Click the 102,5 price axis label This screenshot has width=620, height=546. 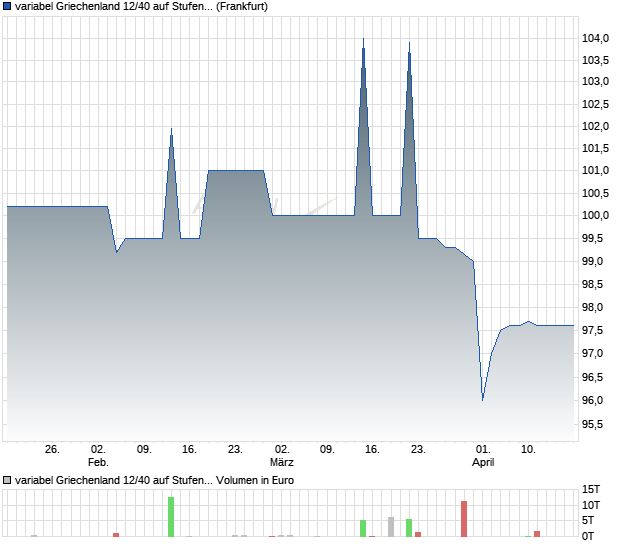tap(595, 104)
